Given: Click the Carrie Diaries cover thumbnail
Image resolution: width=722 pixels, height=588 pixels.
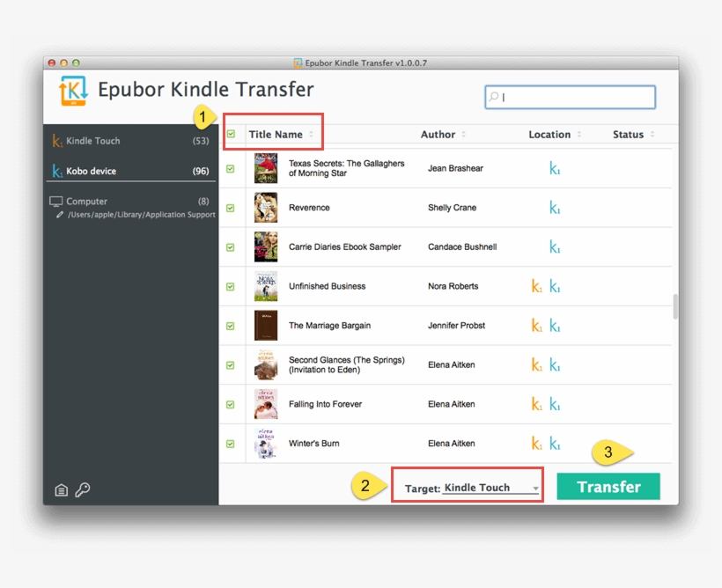Looking at the screenshot, I should [x=264, y=246].
